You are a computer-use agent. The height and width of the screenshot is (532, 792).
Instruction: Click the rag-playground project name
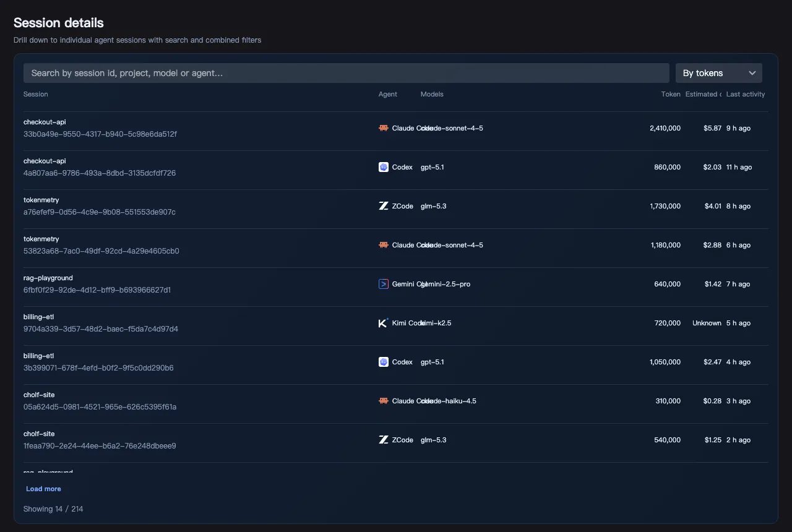point(48,278)
